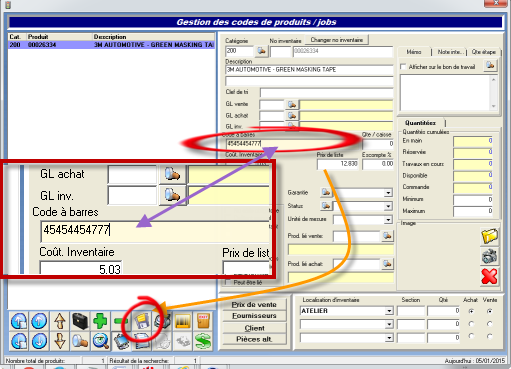This screenshot has width=511, height=369.
Task: Select Achat radio on second location row
Action: point(471,324)
